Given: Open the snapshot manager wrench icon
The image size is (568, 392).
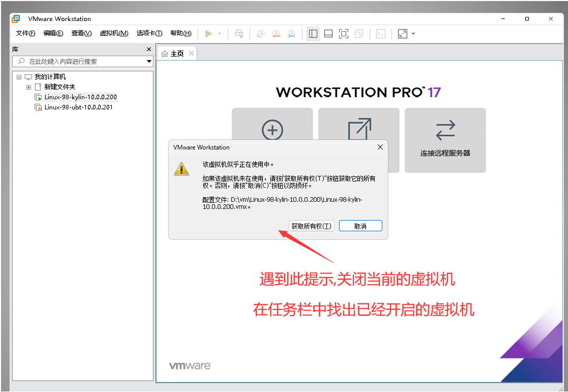Looking at the screenshot, I should click(x=291, y=34).
